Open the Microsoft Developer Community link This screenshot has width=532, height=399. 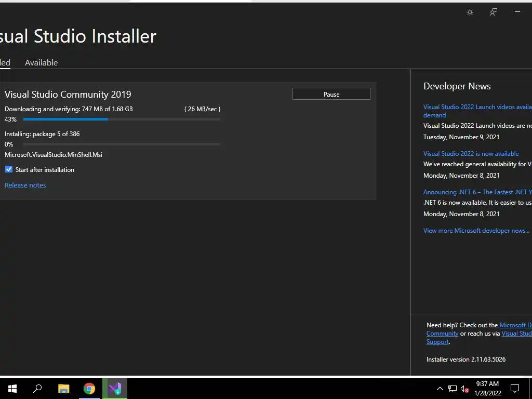coord(515,325)
